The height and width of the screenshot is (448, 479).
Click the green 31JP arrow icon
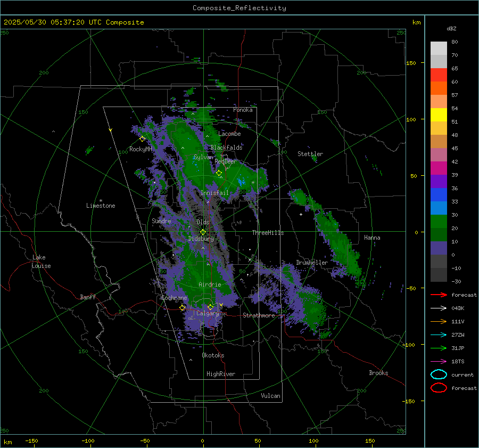(x=439, y=348)
